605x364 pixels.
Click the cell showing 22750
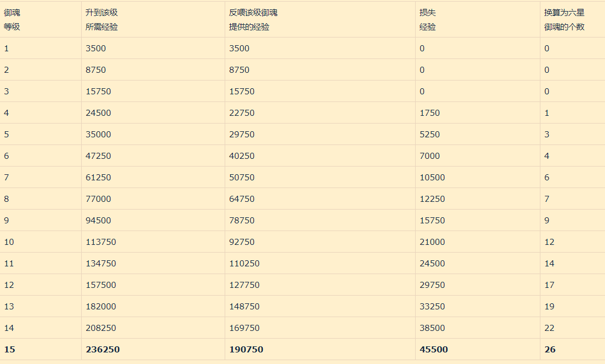tap(242, 113)
